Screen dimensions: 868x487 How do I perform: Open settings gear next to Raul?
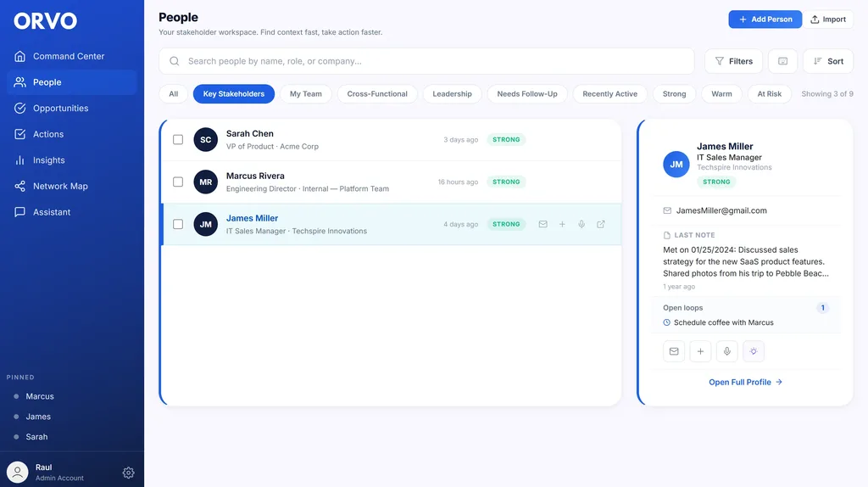pos(129,473)
